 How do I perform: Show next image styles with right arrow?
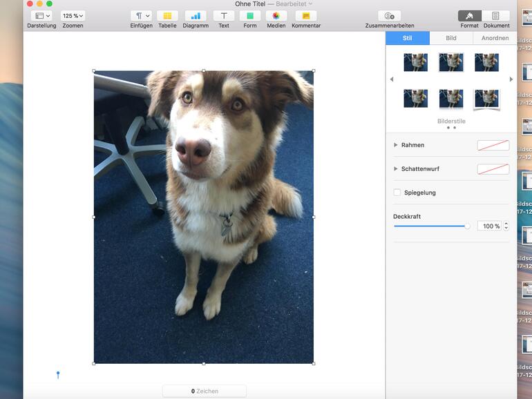click(511, 79)
